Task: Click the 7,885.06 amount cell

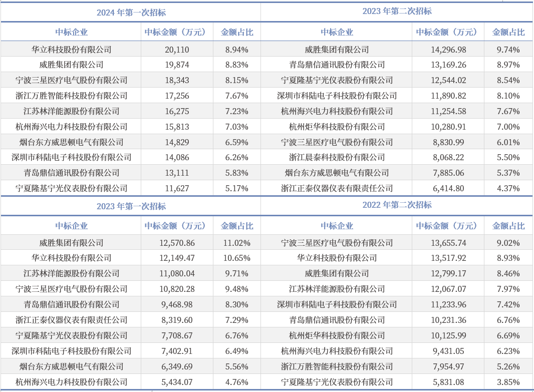Action: 448,173
